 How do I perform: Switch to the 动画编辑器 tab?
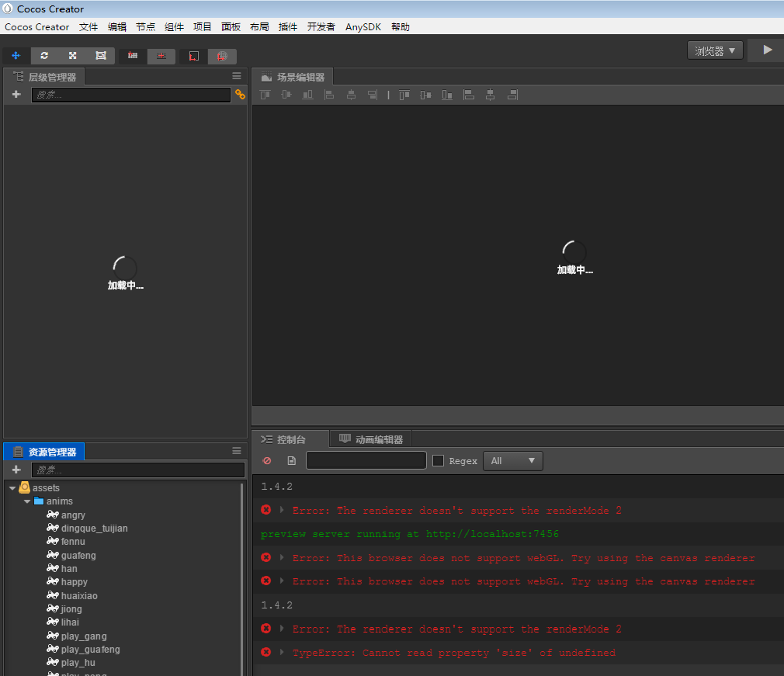(371, 439)
